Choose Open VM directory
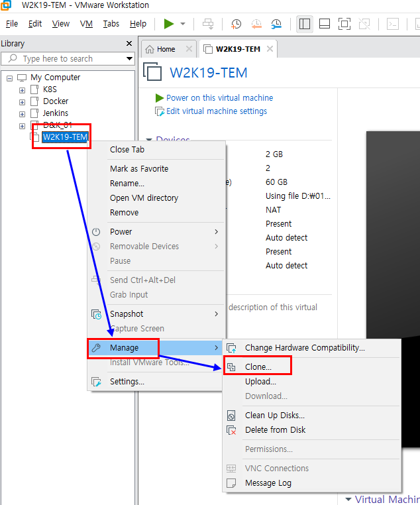 (x=156, y=197)
